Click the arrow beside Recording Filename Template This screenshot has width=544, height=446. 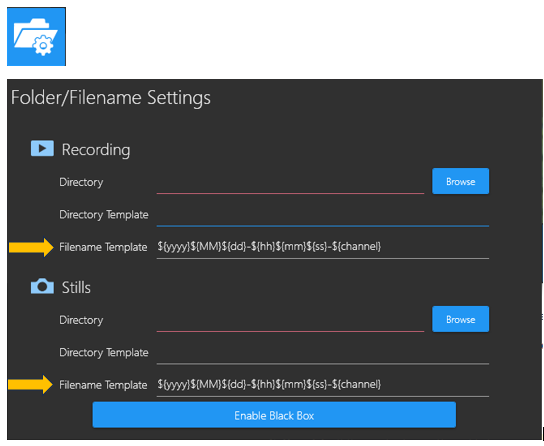[x=31, y=247]
